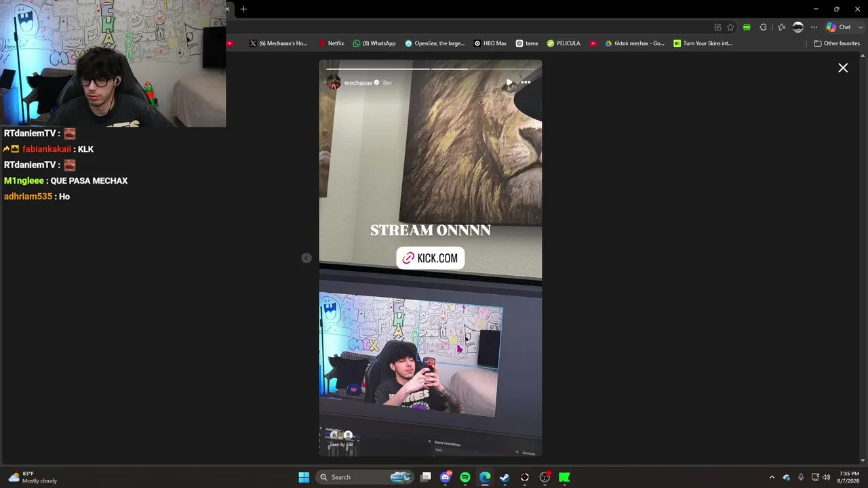The width and height of the screenshot is (868, 488).
Task: Open the Kick app on the taskbar
Action: pyautogui.click(x=564, y=477)
